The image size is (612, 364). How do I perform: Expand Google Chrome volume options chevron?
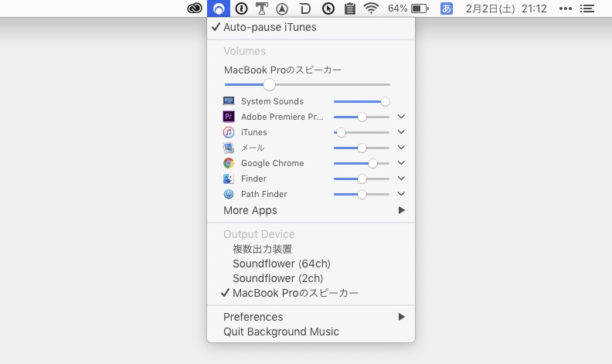coord(401,163)
